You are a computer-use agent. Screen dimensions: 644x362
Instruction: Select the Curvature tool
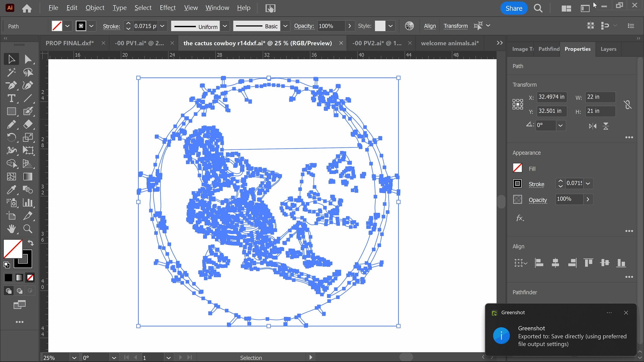pyautogui.click(x=28, y=85)
